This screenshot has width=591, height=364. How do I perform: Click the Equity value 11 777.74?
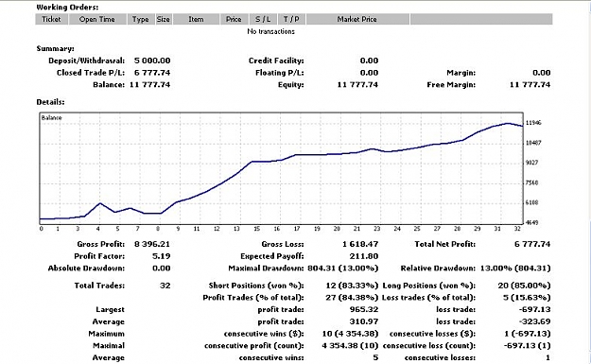tap(357, 85)
